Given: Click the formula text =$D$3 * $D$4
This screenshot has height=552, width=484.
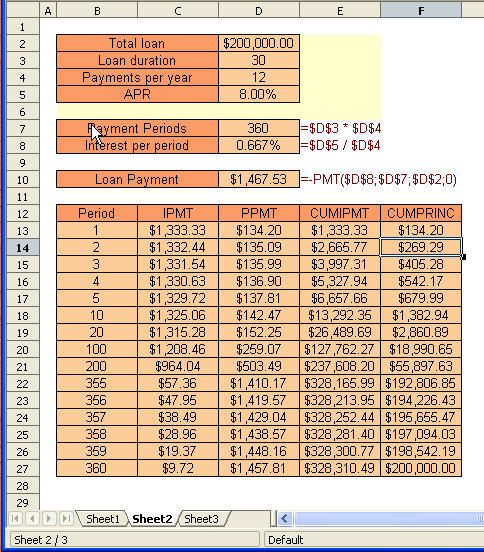Looking at the screenshot, I should pyautogui.click(x=341, y=128).
